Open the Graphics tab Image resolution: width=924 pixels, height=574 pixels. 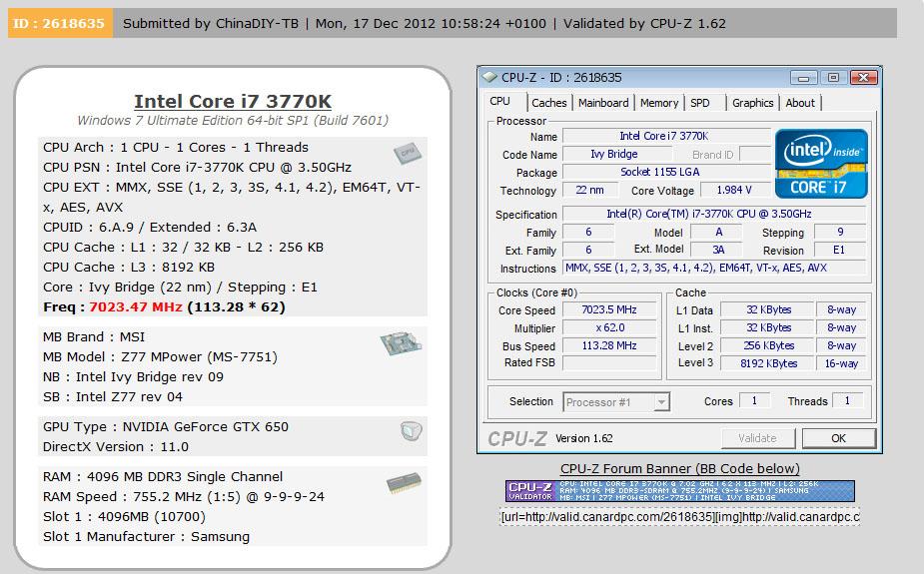(752, 103)
